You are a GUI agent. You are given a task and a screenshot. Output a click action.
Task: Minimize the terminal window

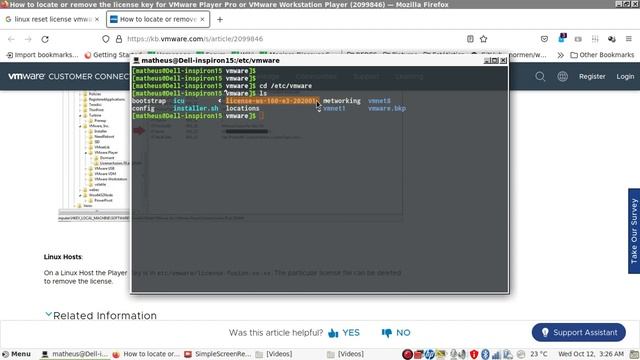487,60
